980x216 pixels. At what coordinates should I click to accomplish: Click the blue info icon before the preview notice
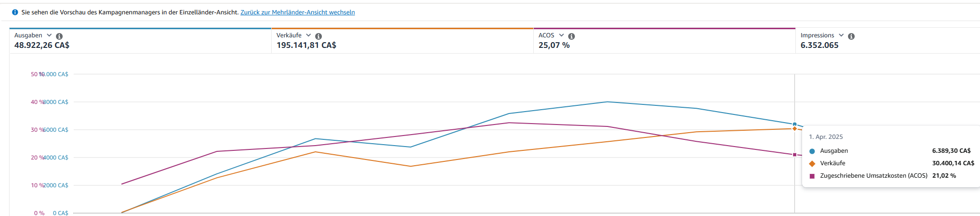click(x=15, y=12)
